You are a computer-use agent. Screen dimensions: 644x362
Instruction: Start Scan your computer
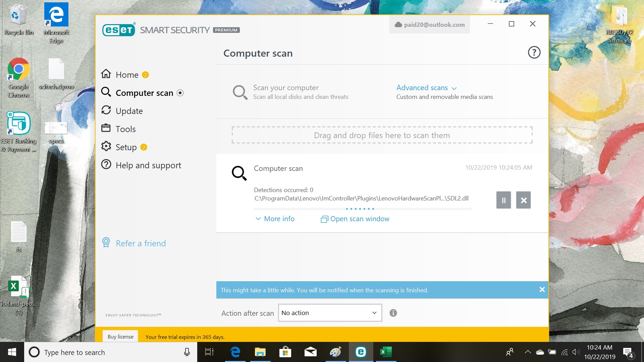click(x=290, y=92)
